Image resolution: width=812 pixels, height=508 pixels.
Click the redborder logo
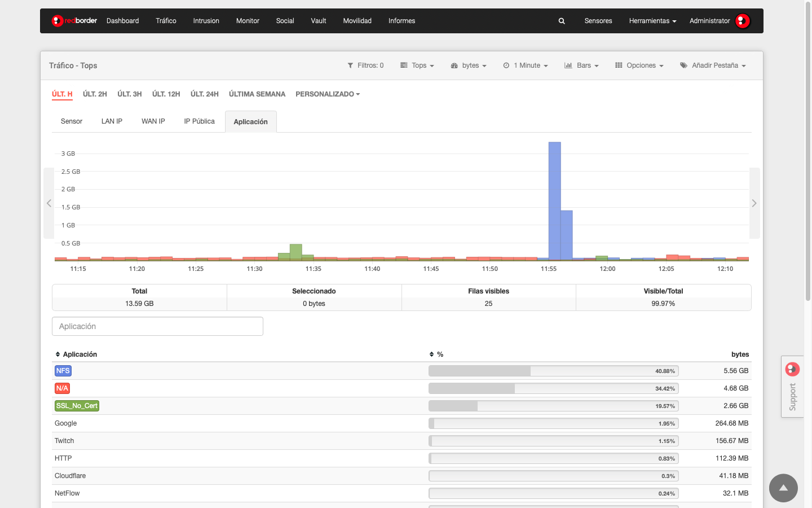click(74, 21)
